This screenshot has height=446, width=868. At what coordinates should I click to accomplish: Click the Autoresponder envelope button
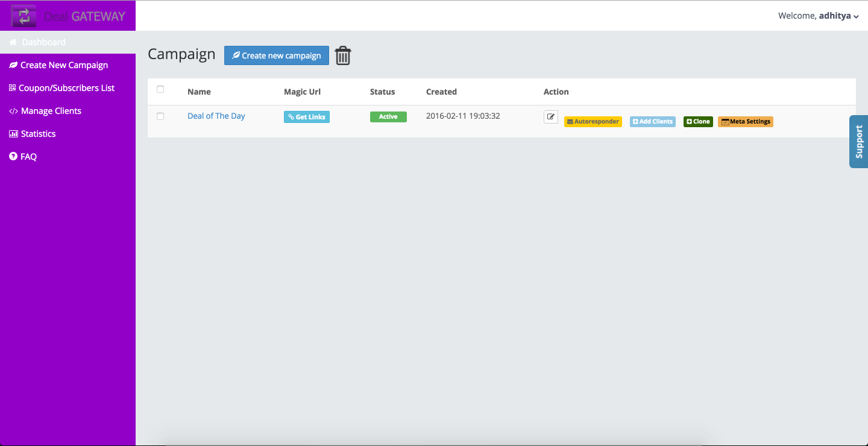coord(593,122)
